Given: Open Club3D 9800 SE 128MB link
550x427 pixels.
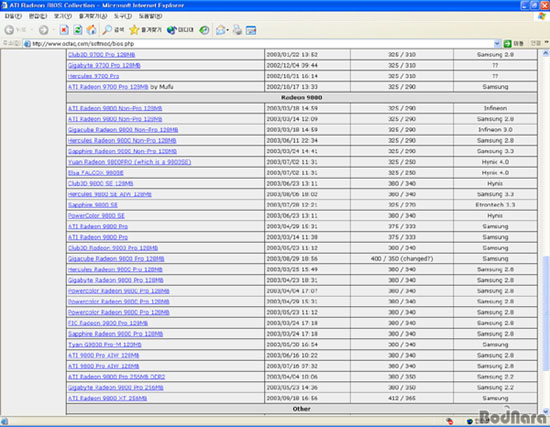Looking at the screenshot, I should click(x=101, y=184).
